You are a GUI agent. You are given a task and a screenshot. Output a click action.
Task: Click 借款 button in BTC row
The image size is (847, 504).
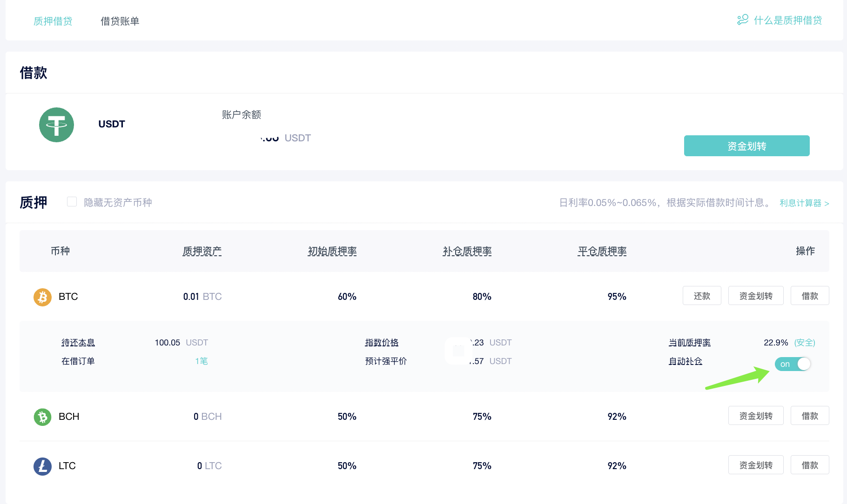[810, 296]
